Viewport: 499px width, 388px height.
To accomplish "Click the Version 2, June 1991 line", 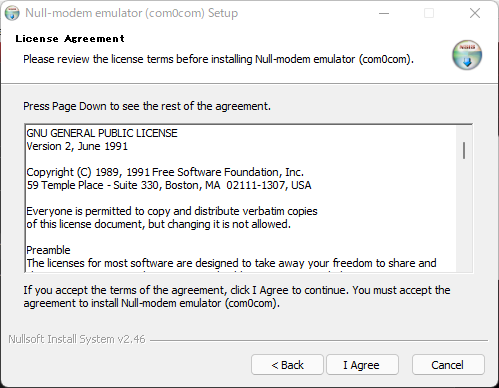I will coord(77,146).
